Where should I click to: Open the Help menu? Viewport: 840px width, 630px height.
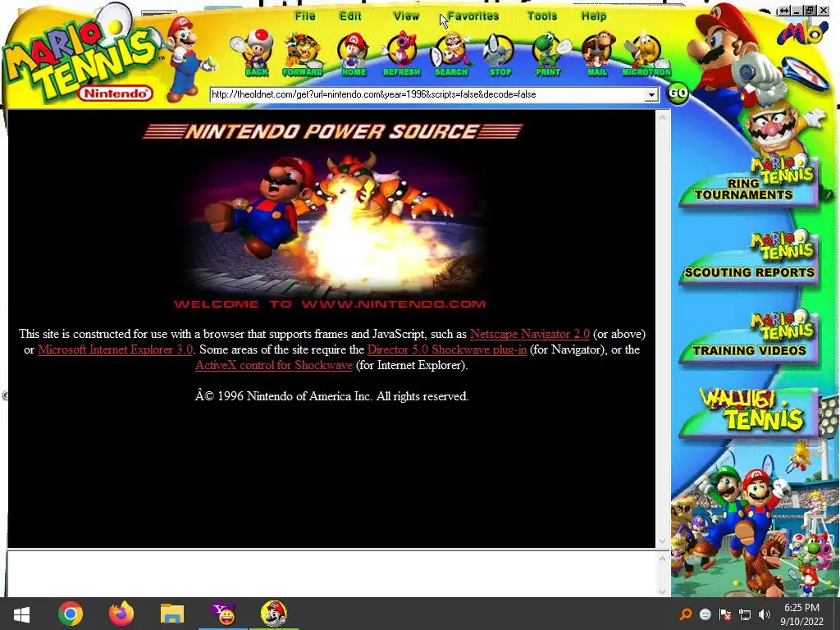click(594, 16)
